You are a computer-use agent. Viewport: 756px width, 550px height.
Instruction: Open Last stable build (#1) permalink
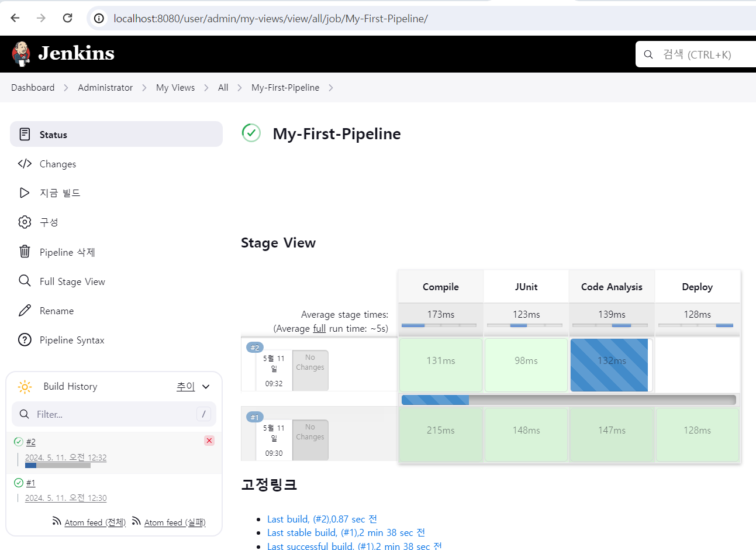click(346, 532)
